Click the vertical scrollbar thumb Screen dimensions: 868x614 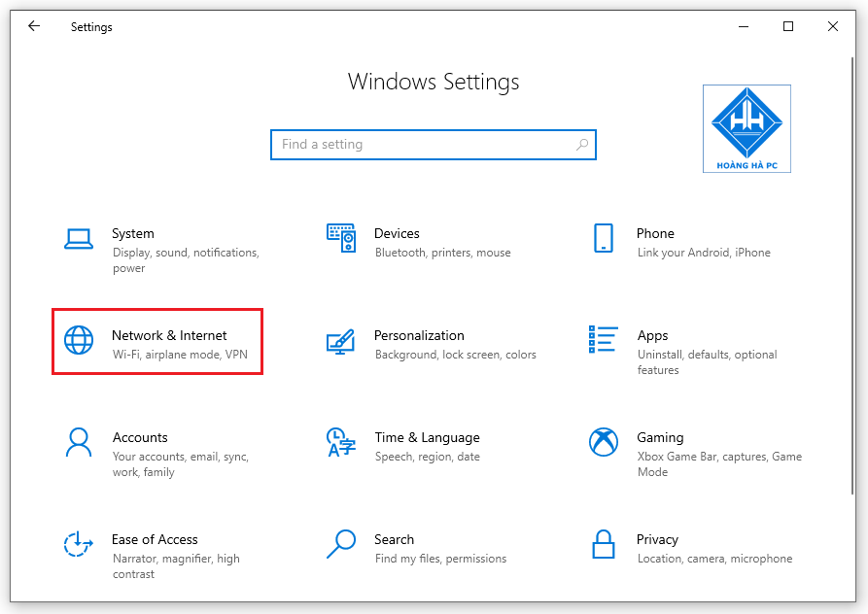(852, 275)
